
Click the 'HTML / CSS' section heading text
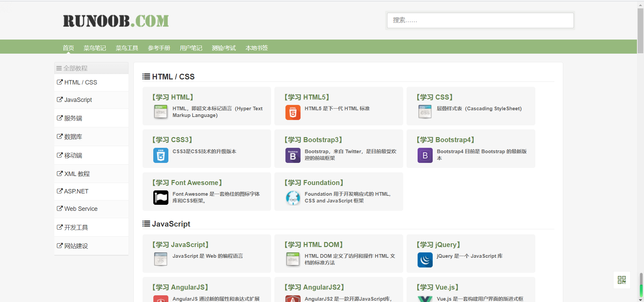(173, 77)
